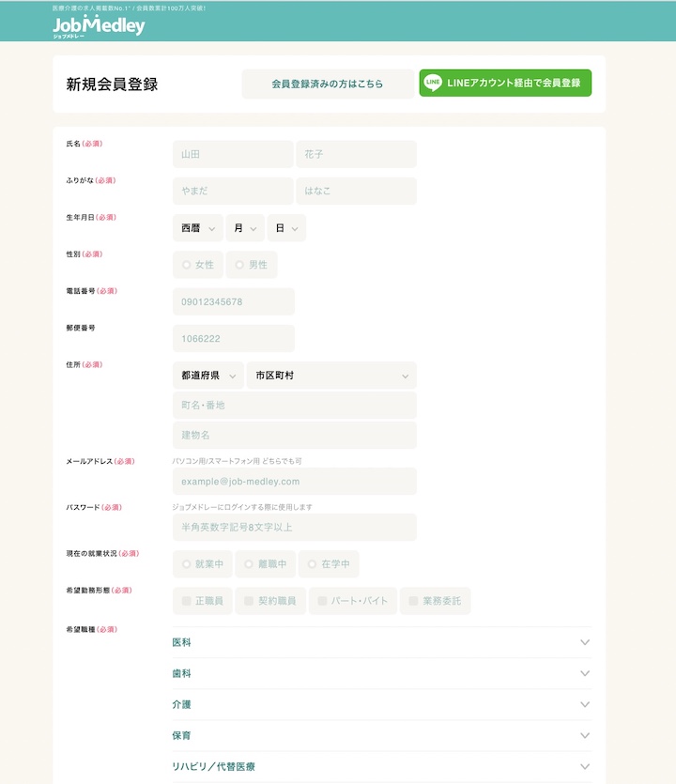This screenshot has width=676, height=784.
Task: Open the 市区町村 city dropdown
Action: (x=331, y=376)
